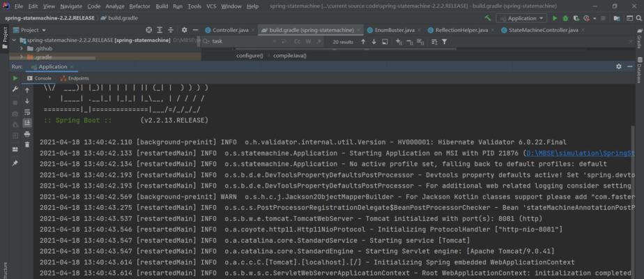
Task: Close the Application run tab
Action: click(72, 66)
